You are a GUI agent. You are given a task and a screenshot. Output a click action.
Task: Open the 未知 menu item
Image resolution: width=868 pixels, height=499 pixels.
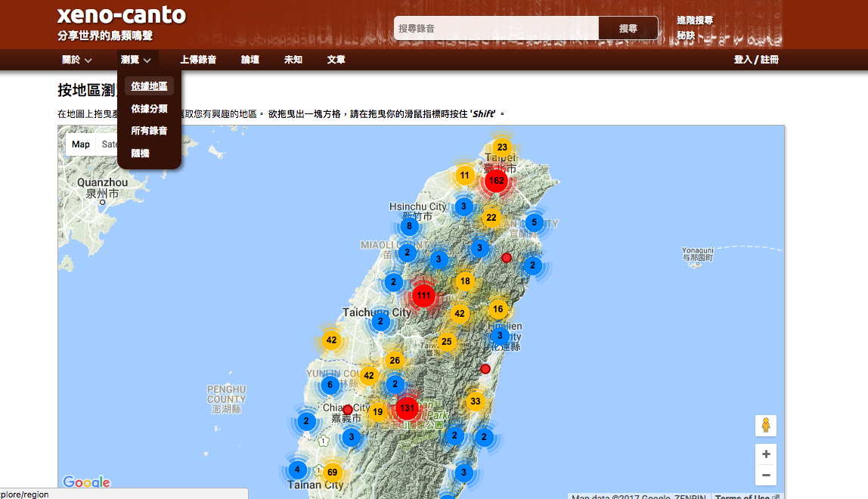[x=293, y=60]
